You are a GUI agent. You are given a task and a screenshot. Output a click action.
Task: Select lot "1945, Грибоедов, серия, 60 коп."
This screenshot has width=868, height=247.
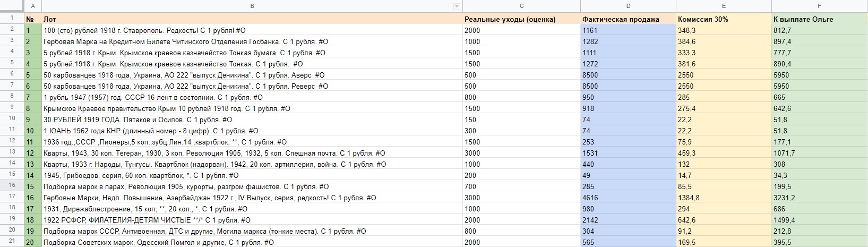click(x=252, y=175)
